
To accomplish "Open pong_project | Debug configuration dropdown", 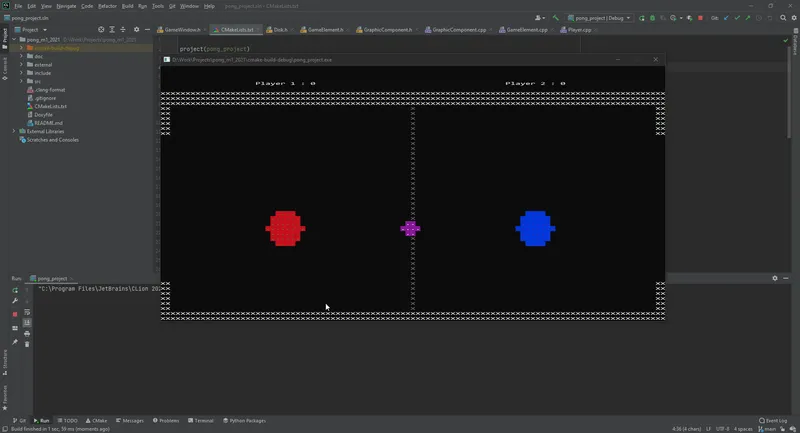I will 599,18.
